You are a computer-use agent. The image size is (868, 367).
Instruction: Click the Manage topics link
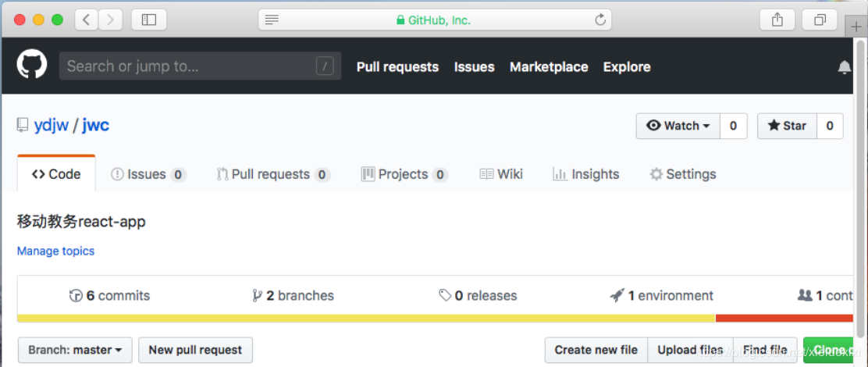tap(55, 251)
